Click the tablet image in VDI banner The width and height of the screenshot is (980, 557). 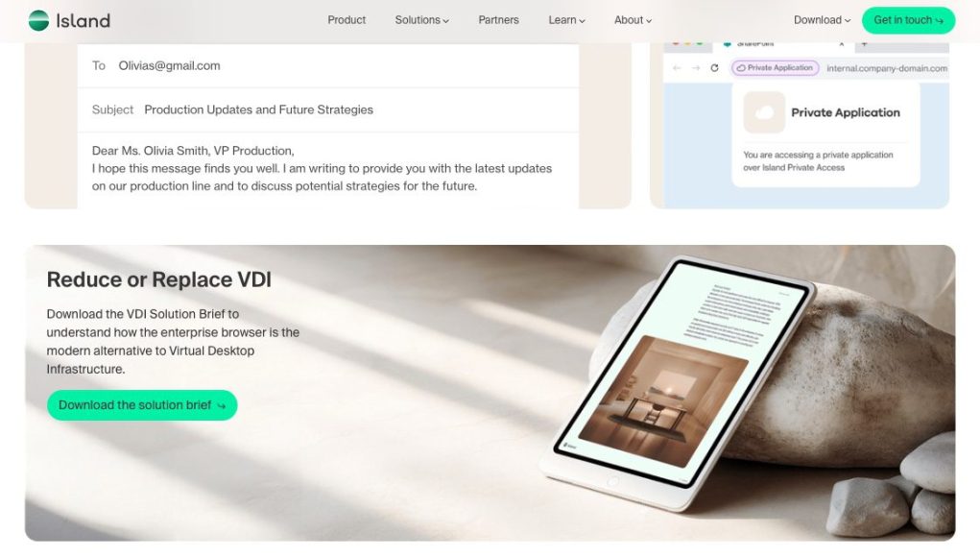(678, 382)
